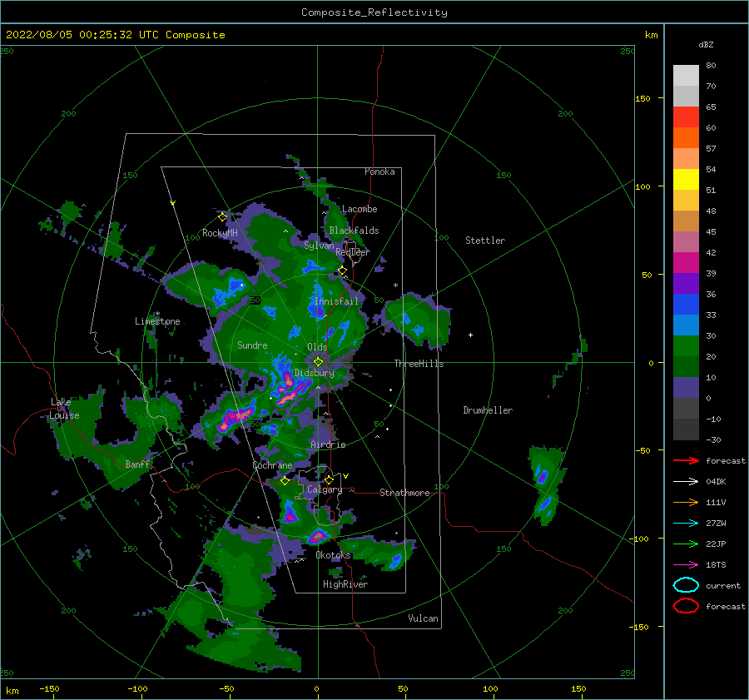Pick the dark blue 33-36 dBZ band
The image size is (749, 700).
tap(686, 305)
